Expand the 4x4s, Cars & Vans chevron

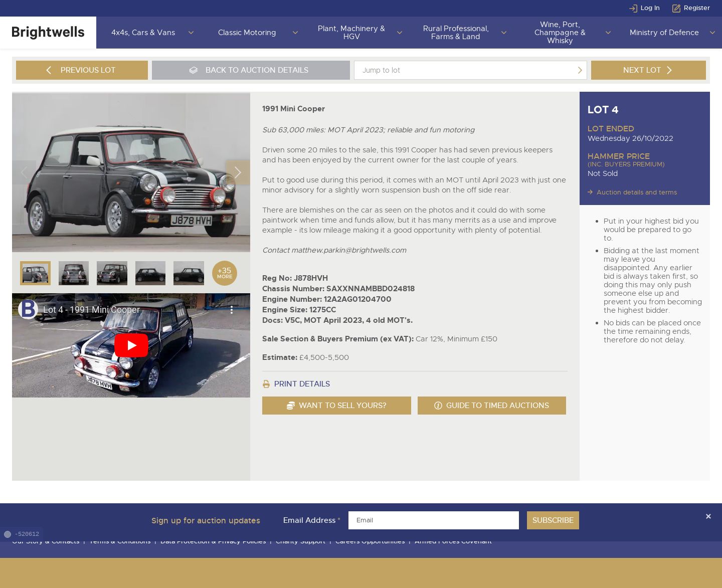click(191, 33)
